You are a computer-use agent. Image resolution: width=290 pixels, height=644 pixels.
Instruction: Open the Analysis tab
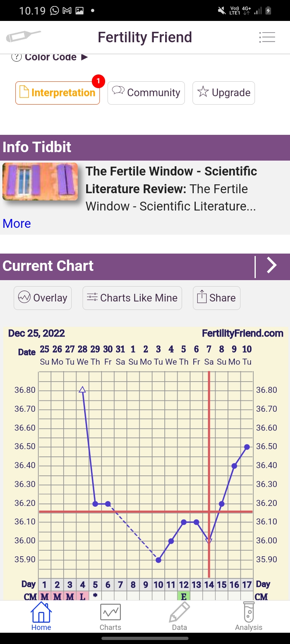tap(249, 616)
